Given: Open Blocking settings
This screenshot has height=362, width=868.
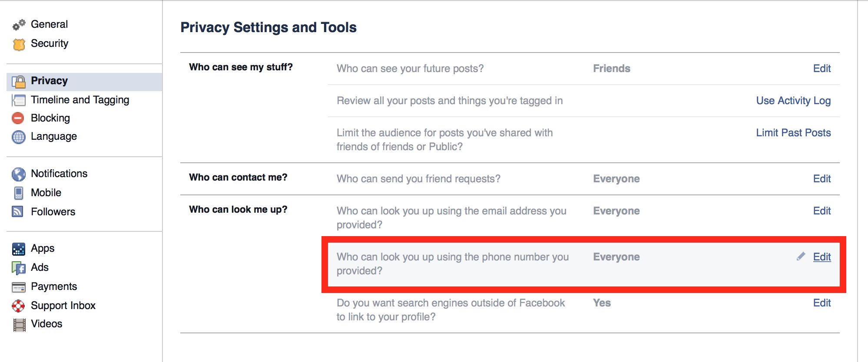Looking at the screenshot, I should click(x=50, y=118).
